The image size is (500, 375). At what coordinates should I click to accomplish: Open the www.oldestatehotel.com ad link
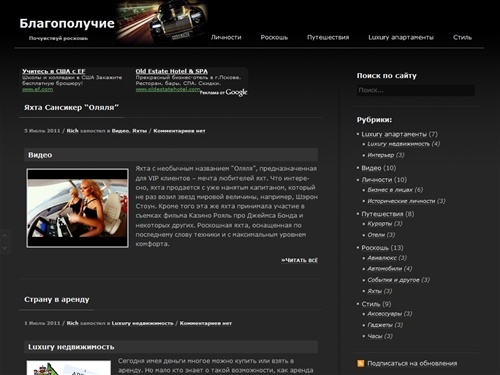[168, 89]
